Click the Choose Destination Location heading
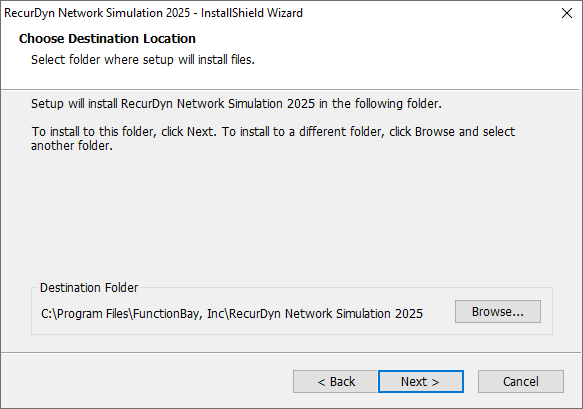Viewport: 583px width, 409px height. click(107, 39)
